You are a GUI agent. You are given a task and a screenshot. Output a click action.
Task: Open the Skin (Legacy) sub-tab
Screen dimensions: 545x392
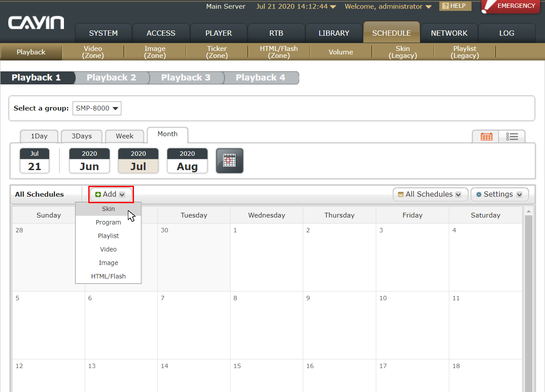point(403,52)
